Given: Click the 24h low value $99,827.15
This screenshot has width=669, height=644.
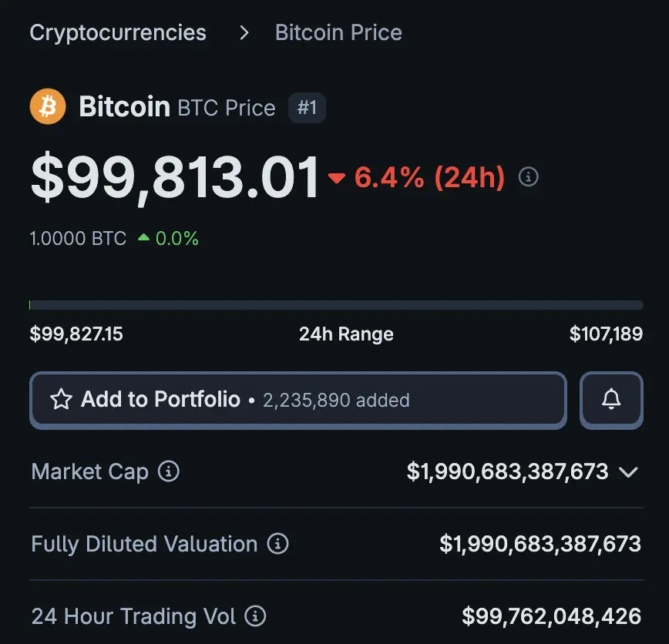Looking at the screenshot, I should tap(76, 334).
